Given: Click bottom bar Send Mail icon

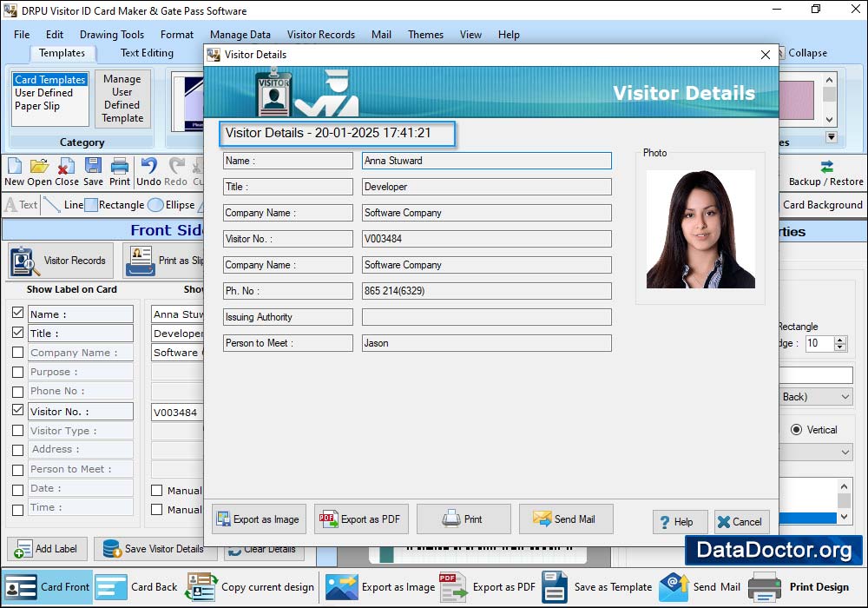Looking at the screenshot, I should (x=674, y=587).
